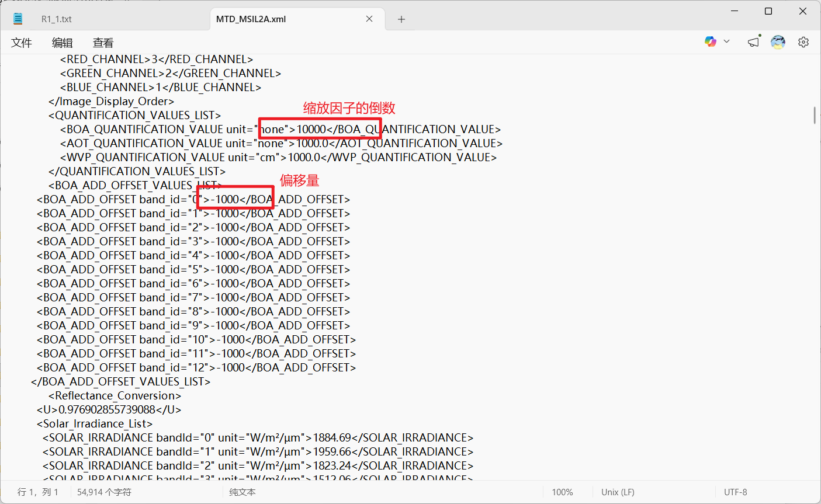The height and width of the screenshot is (504, 821).
Task: Open the 100% zoom level indicator
Action: (562, 492)
